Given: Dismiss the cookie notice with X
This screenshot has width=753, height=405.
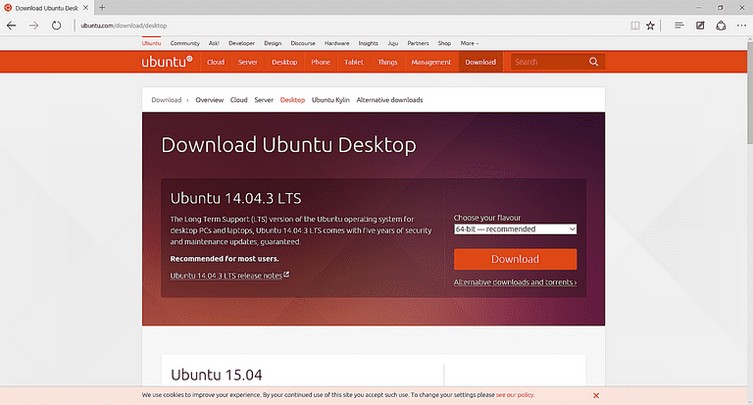Looking at the screenshot, I should click(596, 395).
